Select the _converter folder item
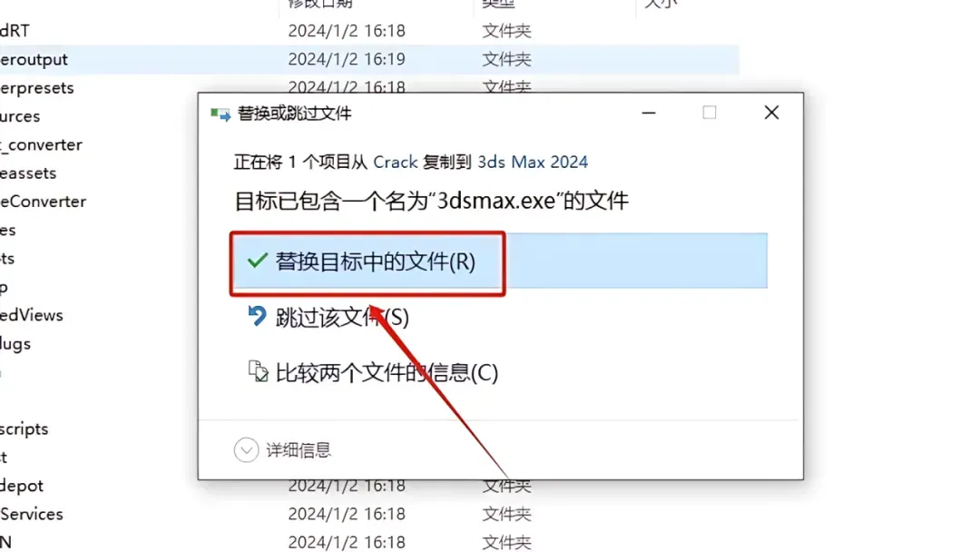Image resolution: width=980 pixels, height=552 pixels. coord(41,145)
